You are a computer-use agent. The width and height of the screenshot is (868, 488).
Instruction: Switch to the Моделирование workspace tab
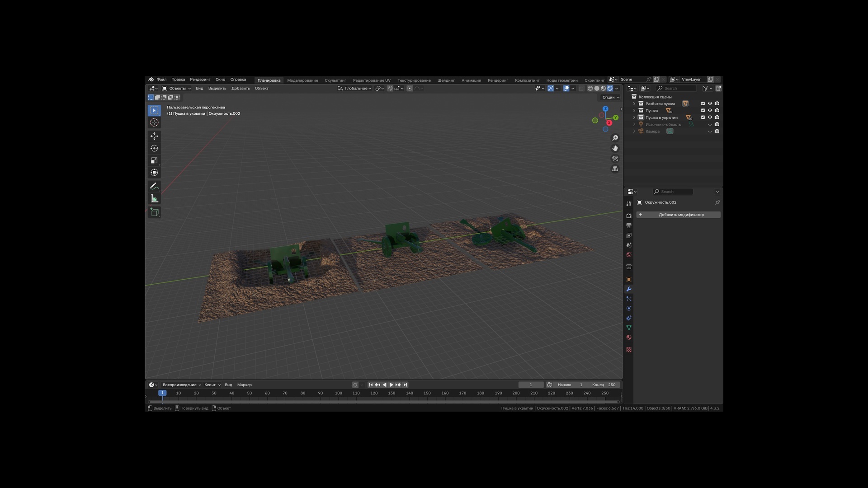(x=302, y=80)
